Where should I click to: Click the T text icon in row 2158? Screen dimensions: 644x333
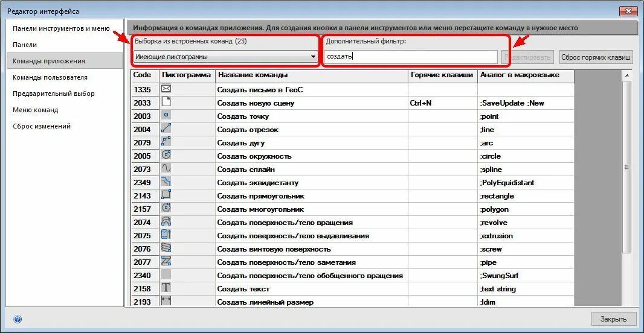coord(166,288)
